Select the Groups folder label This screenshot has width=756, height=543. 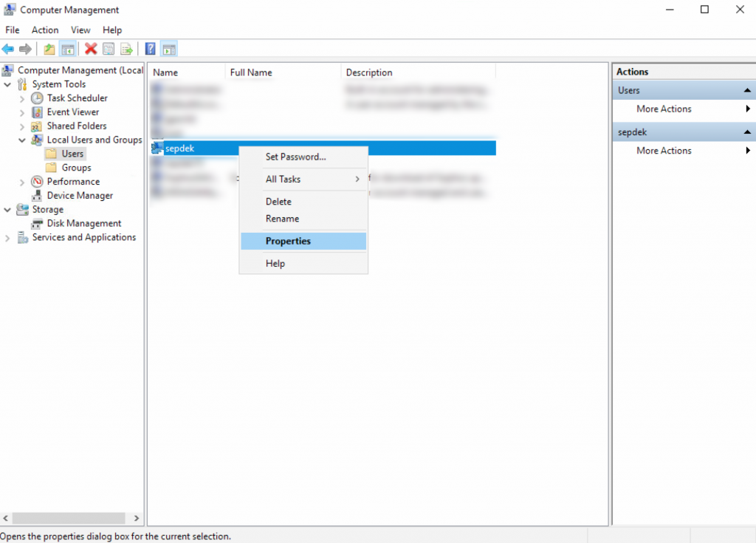[76, 168]
